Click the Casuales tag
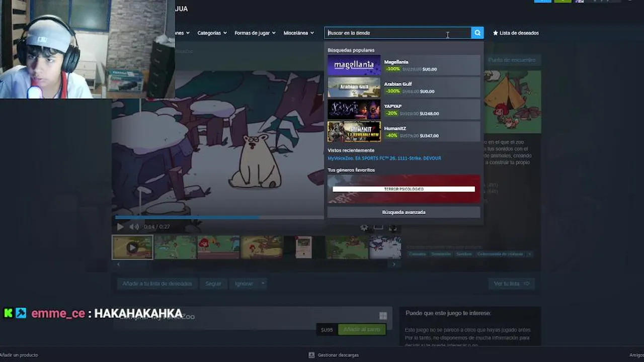Viewport: 644px width, 362px height. tap(417, 254)
